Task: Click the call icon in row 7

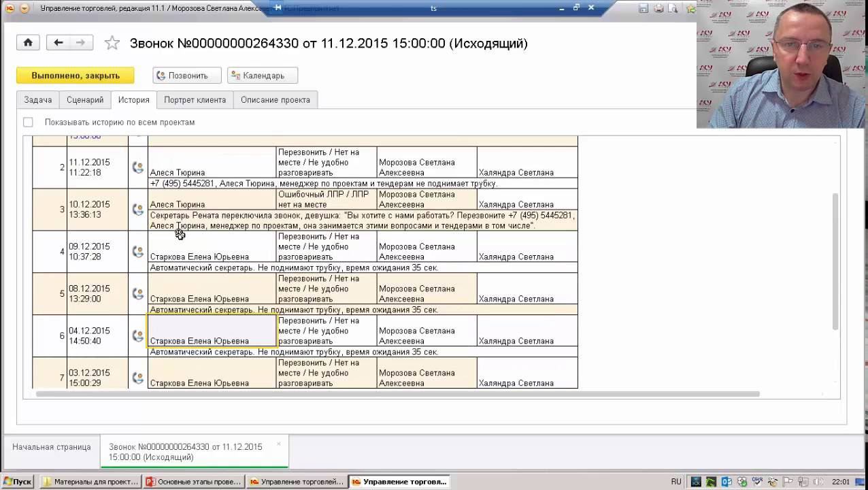Action: click(138, 378)
